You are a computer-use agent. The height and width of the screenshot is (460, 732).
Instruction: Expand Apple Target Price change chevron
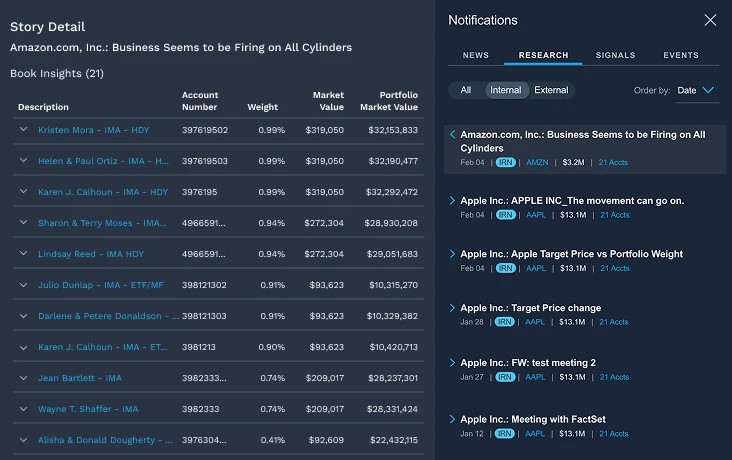(x=452, y=308)
